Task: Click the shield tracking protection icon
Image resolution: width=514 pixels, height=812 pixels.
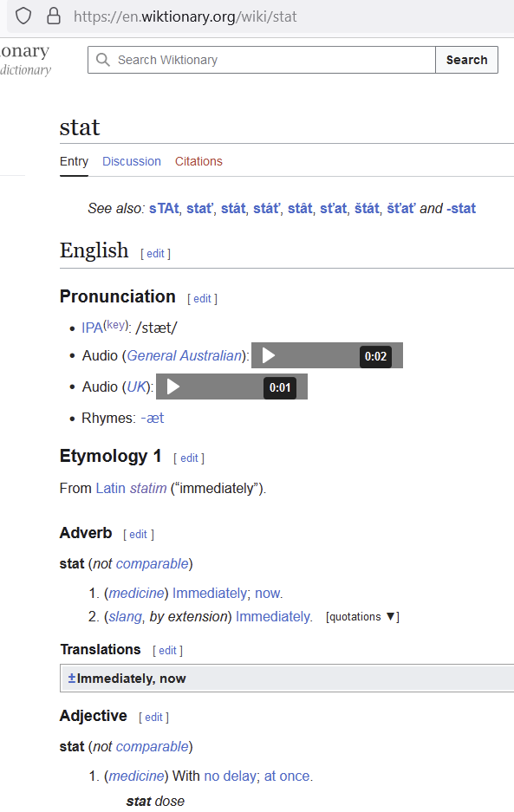Action: click(23, 16)
